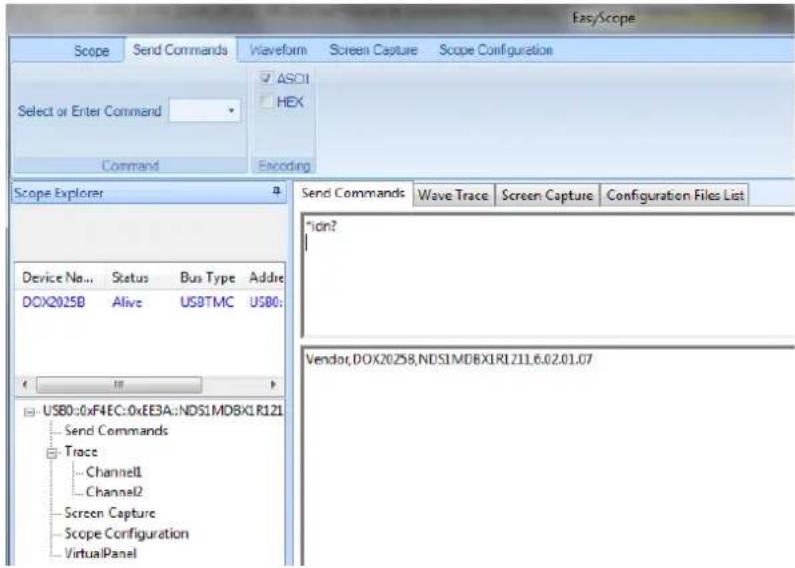The height and width of the screenshot is (568, 795).
Task: Select the Trace tree item
Action: pos(81,451)
